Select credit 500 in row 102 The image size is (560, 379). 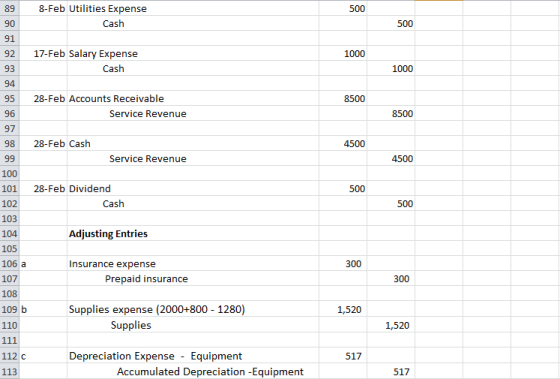coord(391,203)
